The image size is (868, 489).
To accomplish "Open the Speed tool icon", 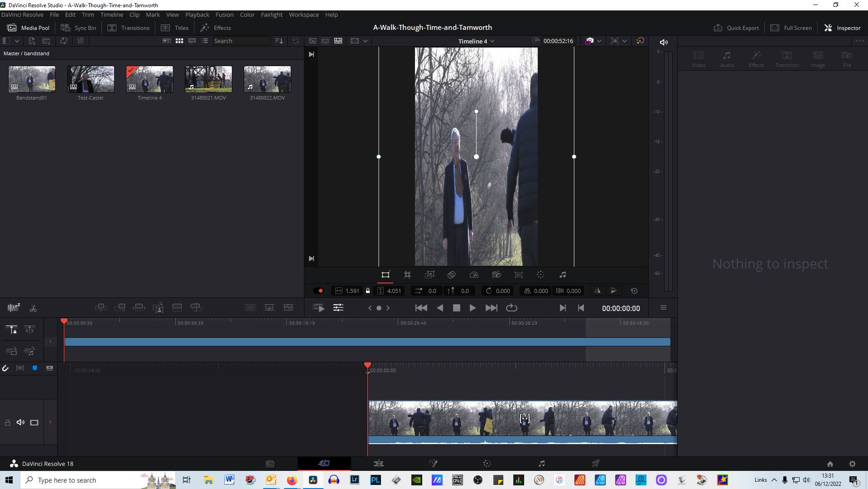I will point(474,275).
